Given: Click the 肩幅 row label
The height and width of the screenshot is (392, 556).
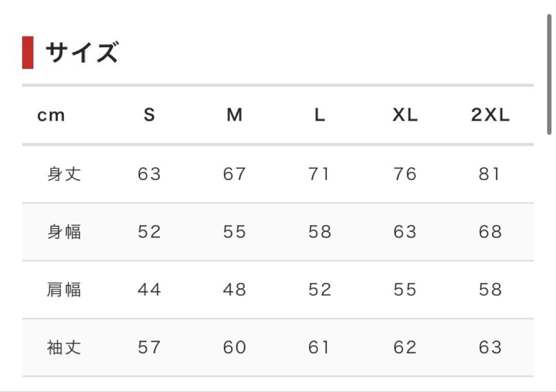Looking at the screenshot, I should (x=64, y=290).
